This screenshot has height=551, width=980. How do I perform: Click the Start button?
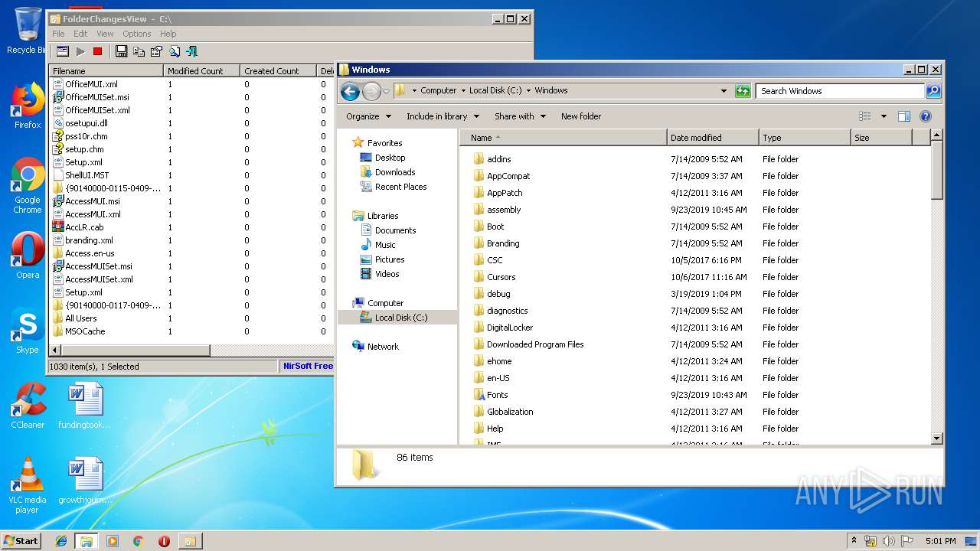(x=21, y=541)
